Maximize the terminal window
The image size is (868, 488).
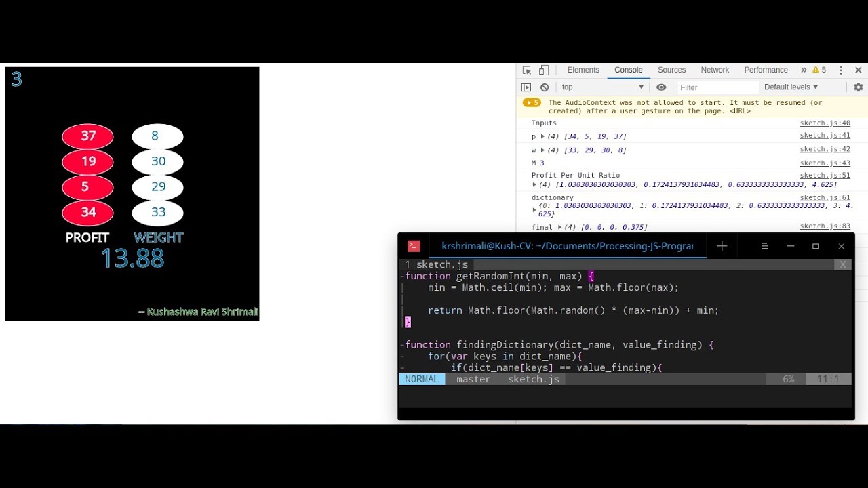click(816, 246)
